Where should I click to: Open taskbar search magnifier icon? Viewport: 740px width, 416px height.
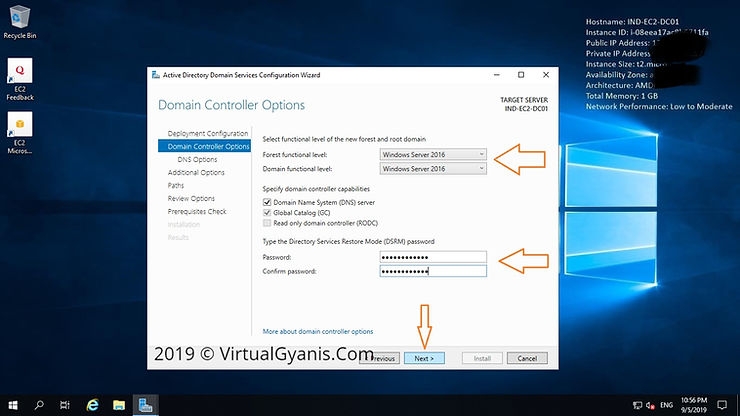(40, 405)
